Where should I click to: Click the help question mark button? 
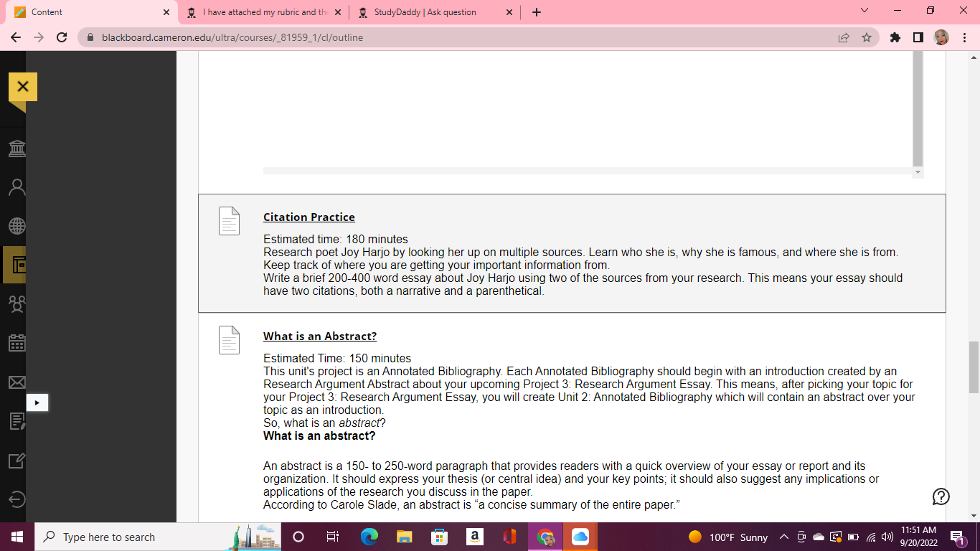941,496
